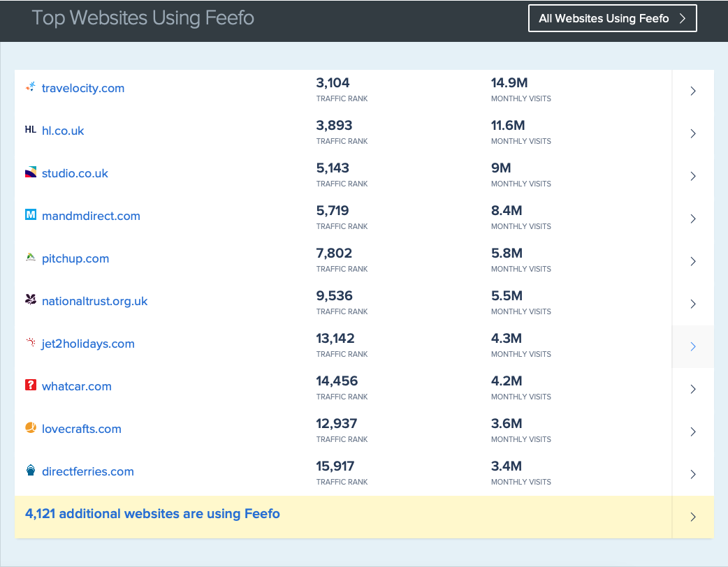Click the Top Websites Using Feefo heading

[x=143, y=18]
